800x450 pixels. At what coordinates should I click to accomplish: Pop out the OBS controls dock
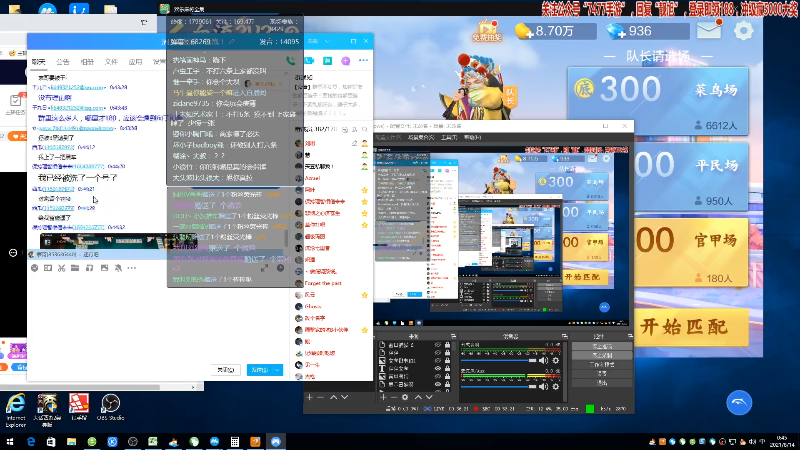630,336
